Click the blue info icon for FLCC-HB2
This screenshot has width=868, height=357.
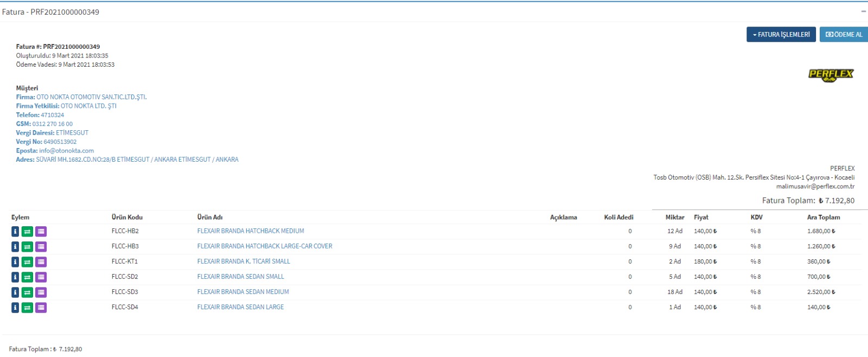15,232
